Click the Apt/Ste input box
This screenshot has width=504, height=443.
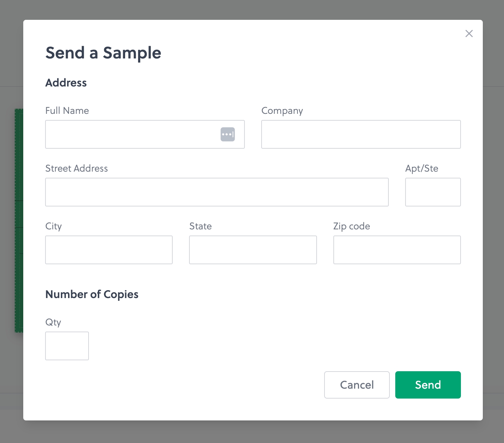pyautogui.click(x=433, y=192)
